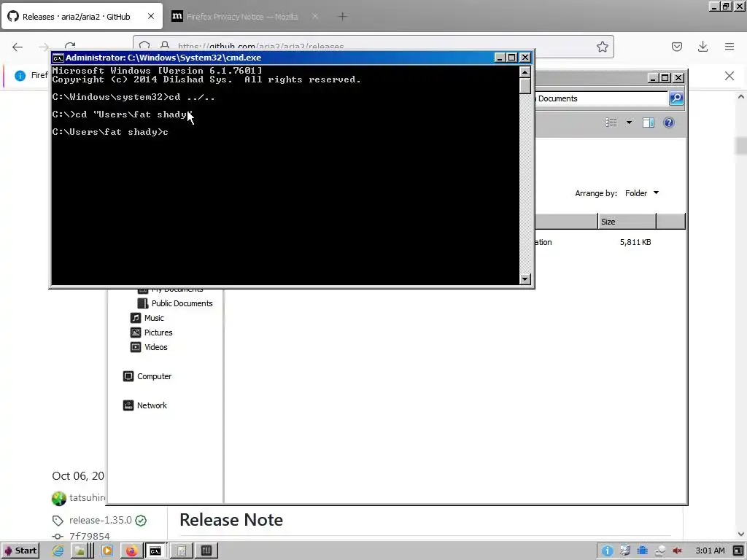The image size is (747, 560).
Task: Click the Explorer search magnifier button
Action: [x=676, y=98]
